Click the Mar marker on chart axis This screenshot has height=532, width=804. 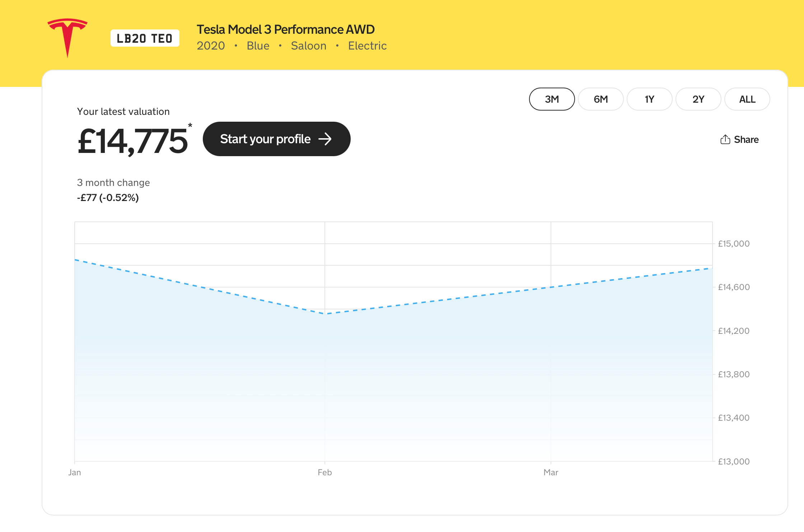551,472
